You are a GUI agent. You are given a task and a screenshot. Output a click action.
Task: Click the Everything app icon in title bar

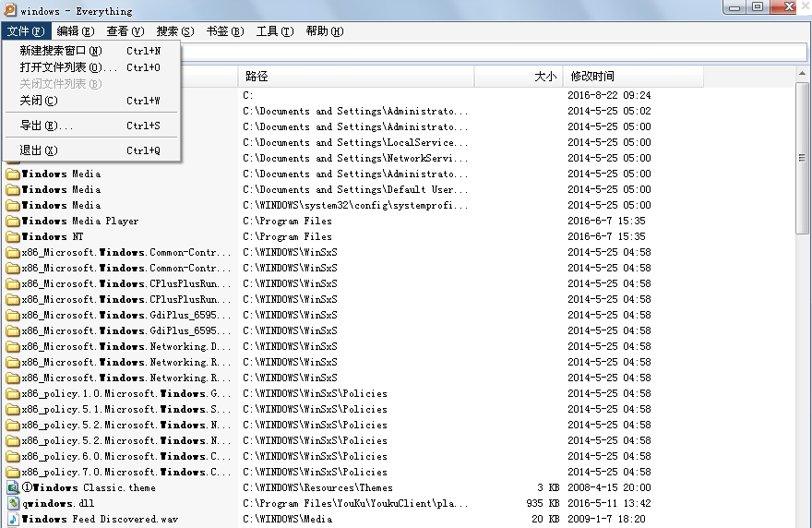tap(10, 11)
